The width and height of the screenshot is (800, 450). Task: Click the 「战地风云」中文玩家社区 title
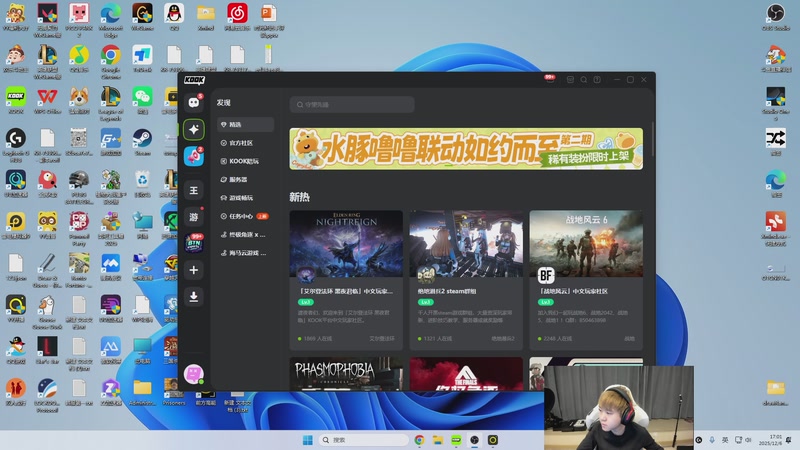[573, 291]
